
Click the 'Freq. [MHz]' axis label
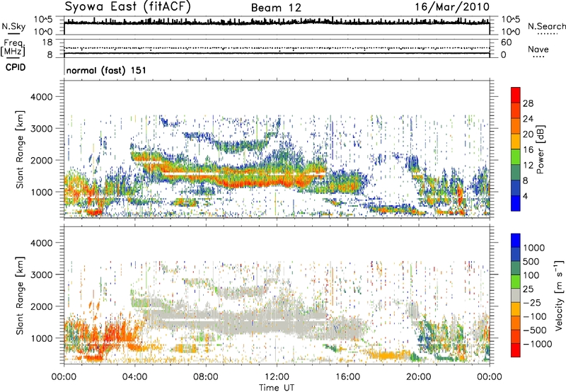(x=13, y=48)
